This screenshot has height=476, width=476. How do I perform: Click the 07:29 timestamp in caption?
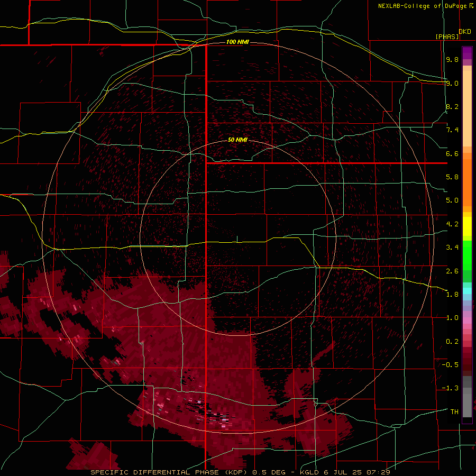[378, 472]
